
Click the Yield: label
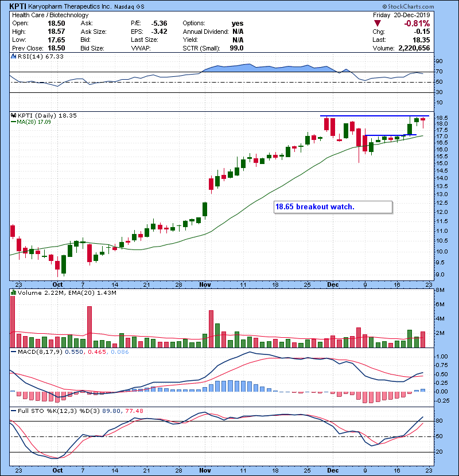(190, 40)
